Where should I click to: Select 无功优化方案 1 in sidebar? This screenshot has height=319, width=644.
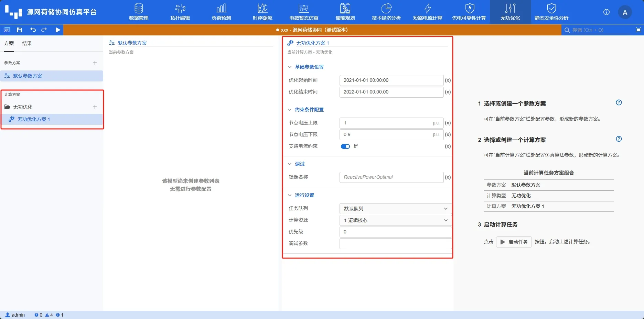pos(52,119)
